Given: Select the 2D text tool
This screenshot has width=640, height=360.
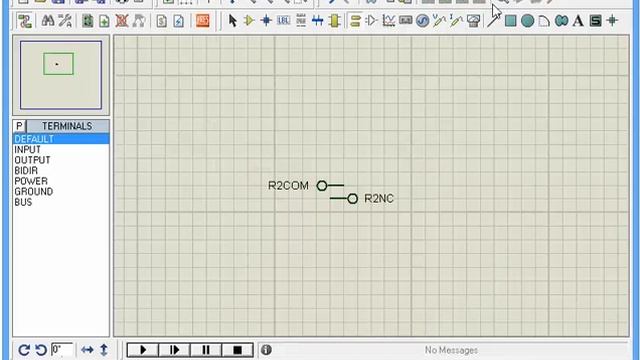Looking at the screenshot, I should pos(578,20).
